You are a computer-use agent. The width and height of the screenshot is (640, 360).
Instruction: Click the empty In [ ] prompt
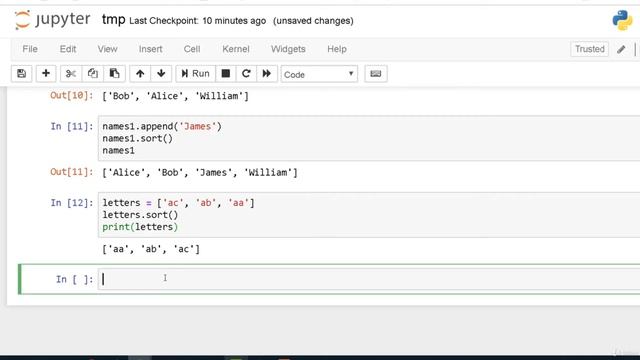tap(74, 280)
